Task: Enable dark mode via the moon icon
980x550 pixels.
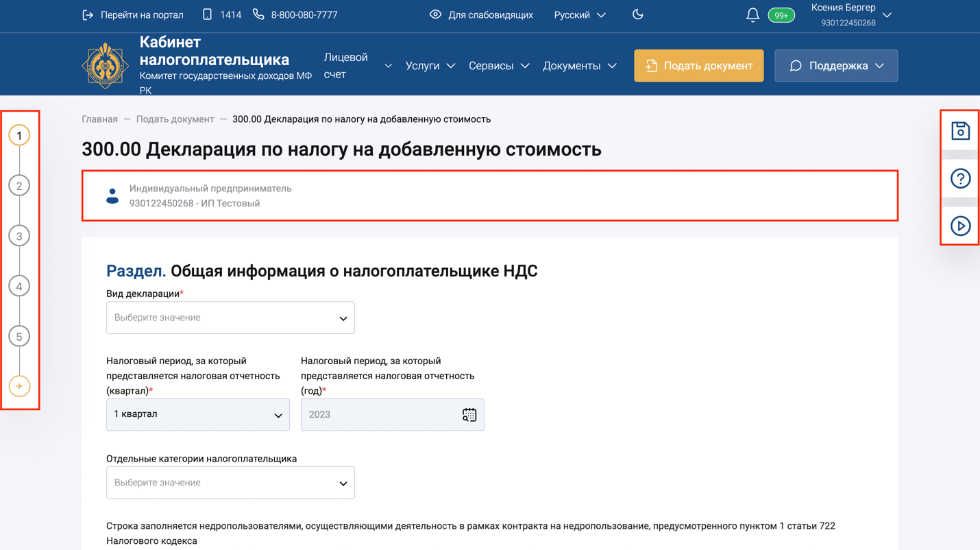Action: coord(638,14)
